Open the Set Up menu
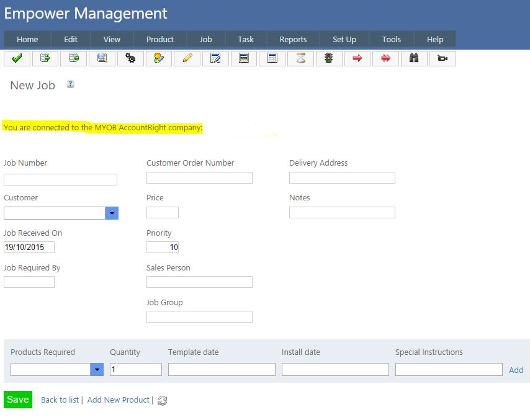 coord(344,39)
